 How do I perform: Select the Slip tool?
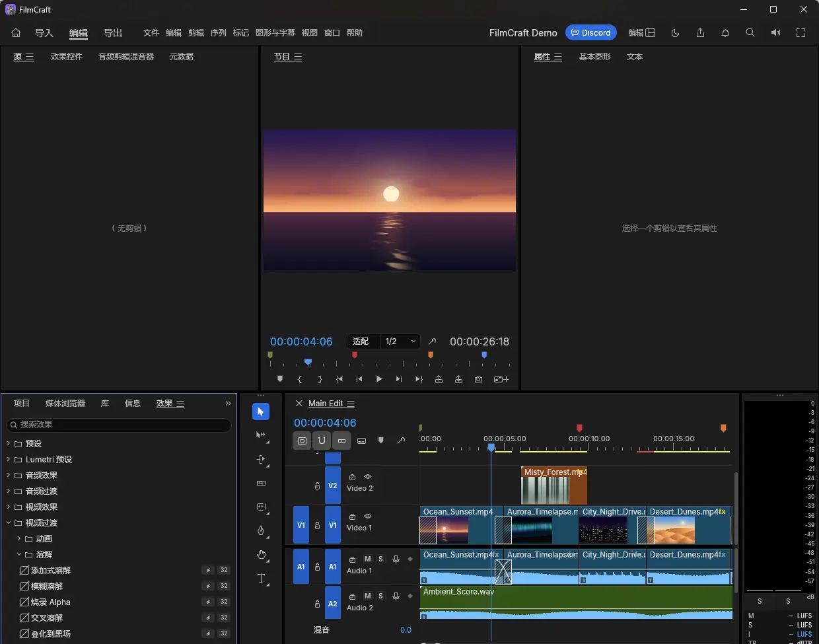(x=261, y=507)
